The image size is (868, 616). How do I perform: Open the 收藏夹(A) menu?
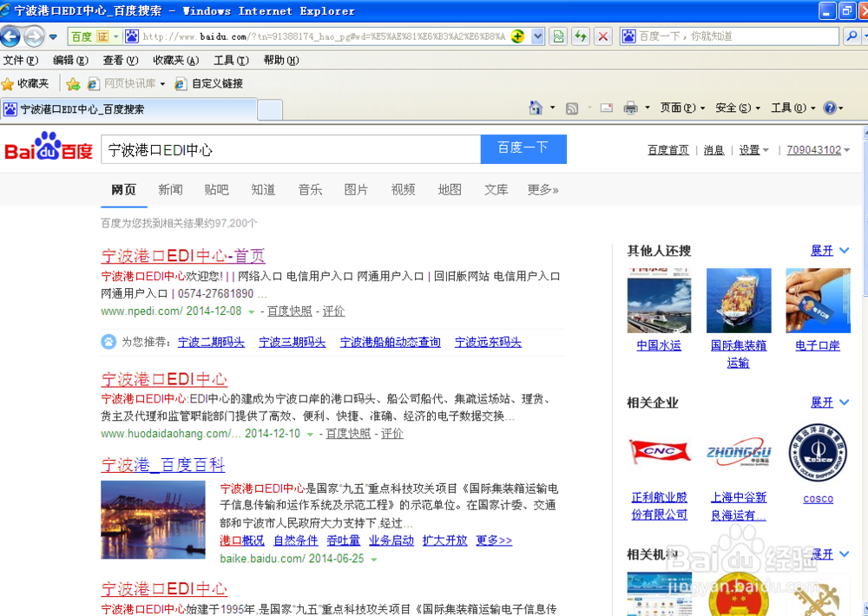click(x=175, y=61)
